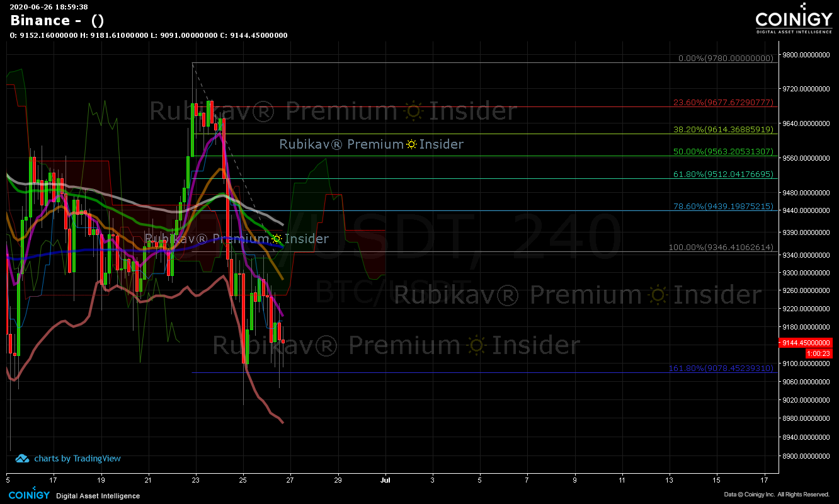Image resolution: width=839 pixels, height=504 pixels.
Task: Click the 50.00%(9563.20531307) Fibonacci label
Action: pos(723,151)
